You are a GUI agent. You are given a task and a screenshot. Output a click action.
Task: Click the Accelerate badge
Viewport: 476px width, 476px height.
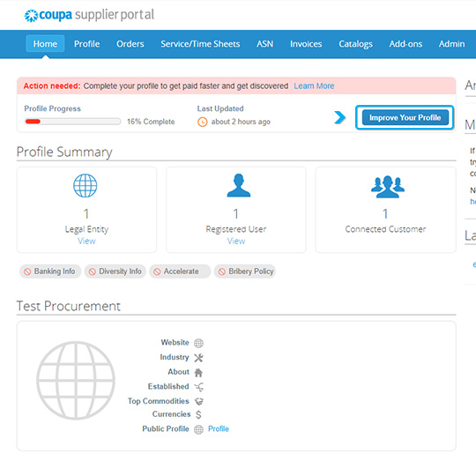coord(180,271)
